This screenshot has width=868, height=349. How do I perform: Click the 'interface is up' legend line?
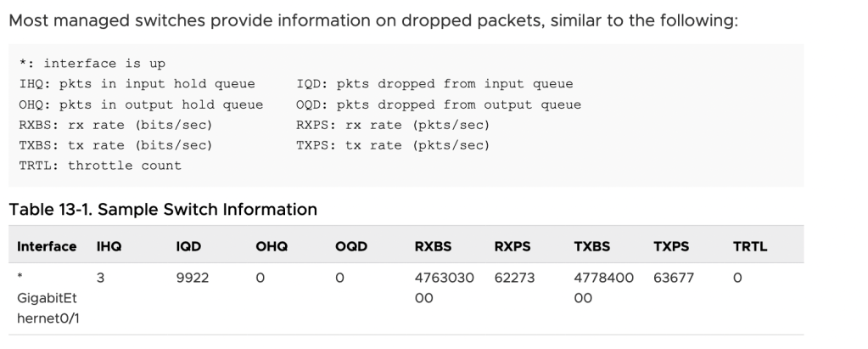(x=92, y=64)
